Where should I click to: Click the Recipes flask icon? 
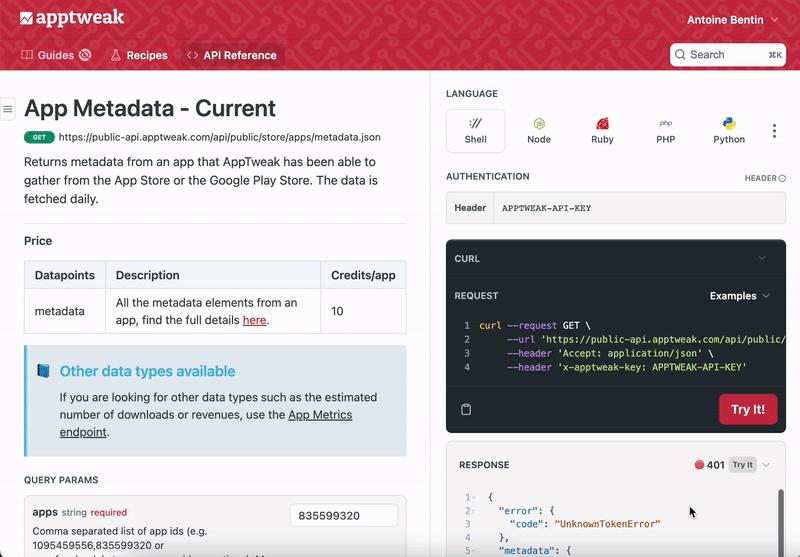click(116, 55)
